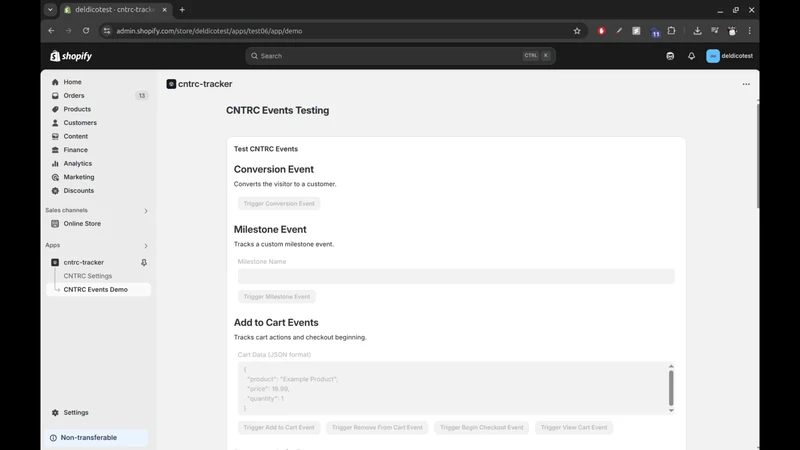800x450 pixels.
Task: Click Trigger Milestone Event button
Action: 277,296
